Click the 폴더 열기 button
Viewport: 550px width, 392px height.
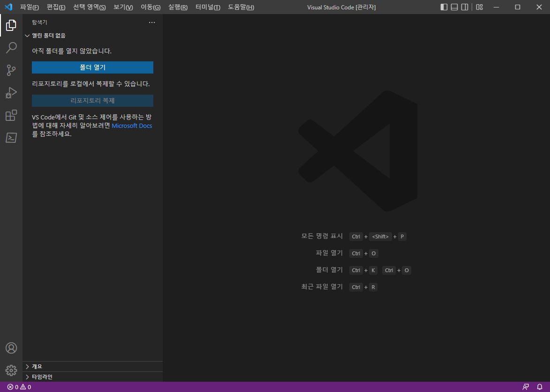coord(92,67)
